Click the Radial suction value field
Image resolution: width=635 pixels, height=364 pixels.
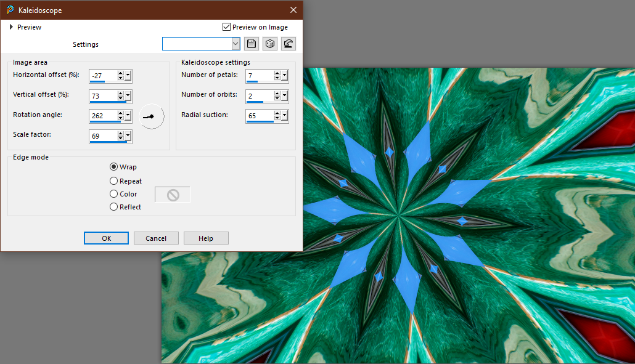click(x=260, y=116)
